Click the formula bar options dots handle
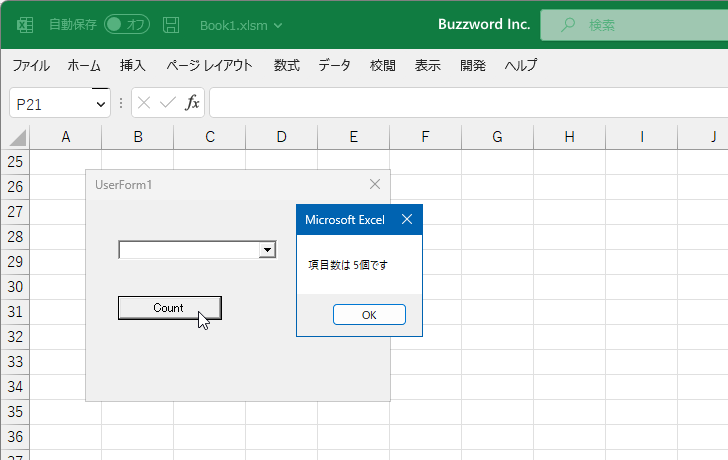This screenshot has height=460, width=728. [x=121, y=103]
